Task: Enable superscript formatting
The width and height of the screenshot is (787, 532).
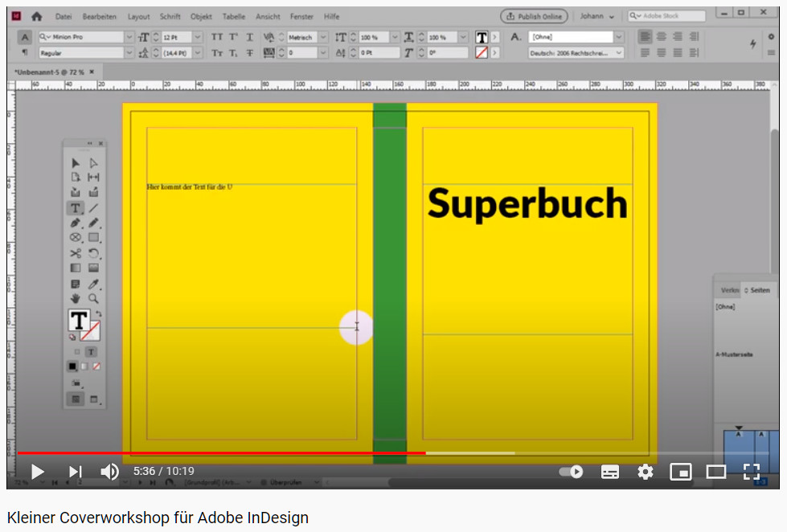Action: [x=232, y=37]
